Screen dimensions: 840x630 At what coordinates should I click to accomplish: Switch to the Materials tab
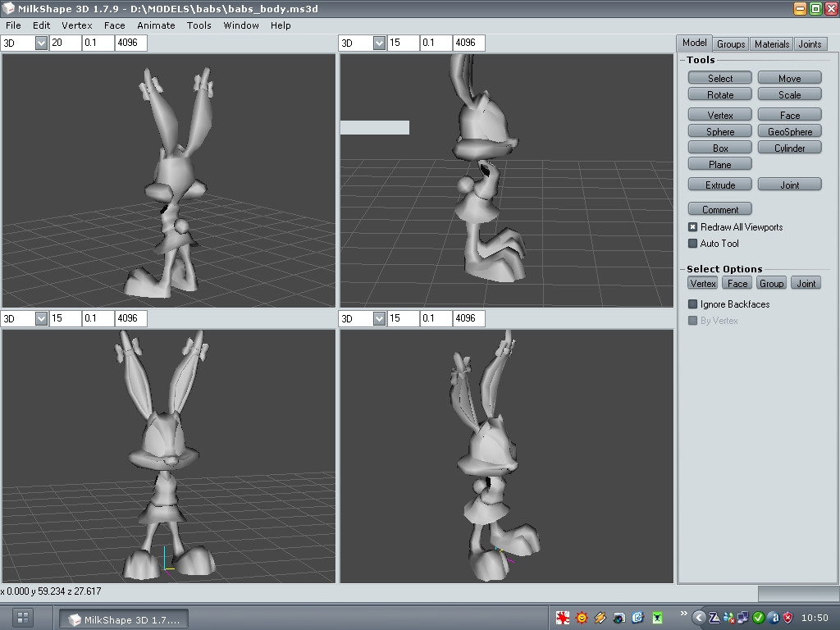771,44
